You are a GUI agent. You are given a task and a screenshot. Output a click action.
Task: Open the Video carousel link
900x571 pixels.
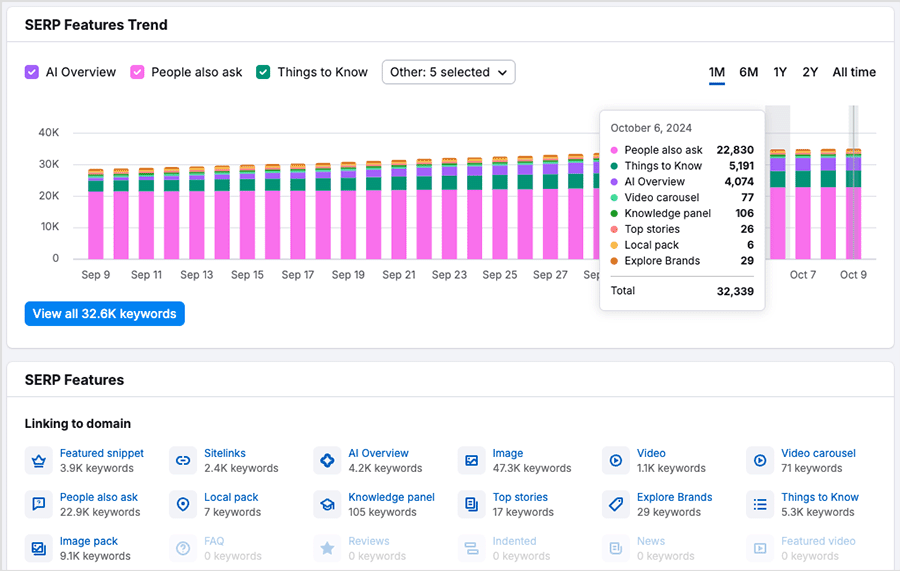point(818,453)
